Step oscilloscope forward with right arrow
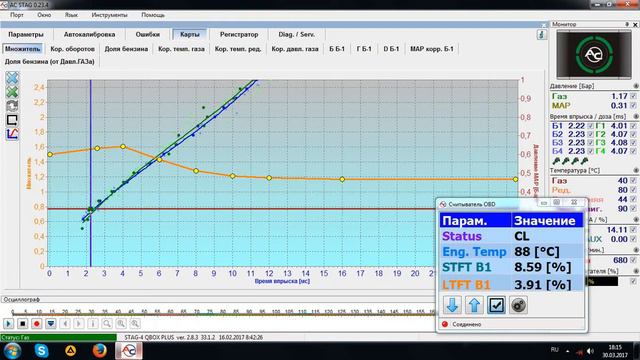 79,324
